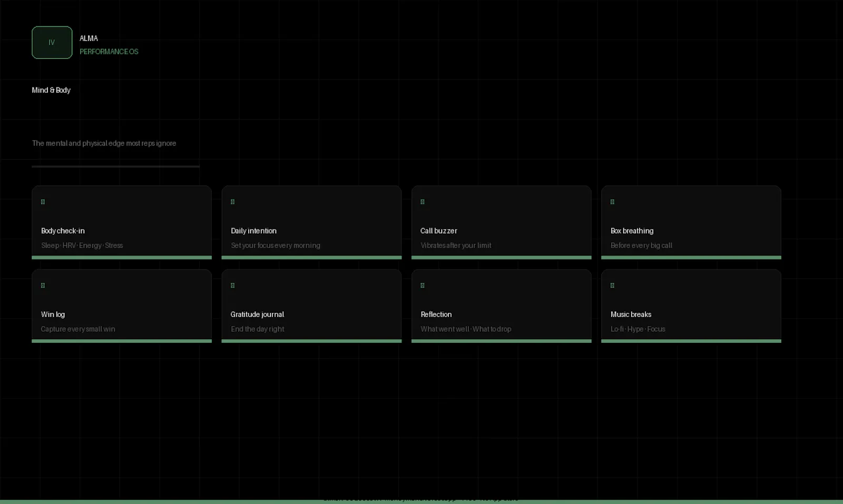Click the Box breathing card icon
The height and width of the screenshot is (504, 843).
click(612, 202)
